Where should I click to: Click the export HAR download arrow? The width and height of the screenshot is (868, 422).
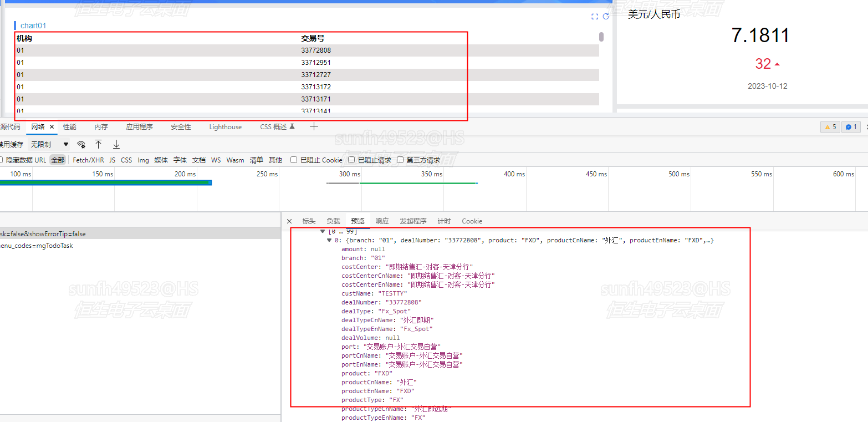[116, 144]
